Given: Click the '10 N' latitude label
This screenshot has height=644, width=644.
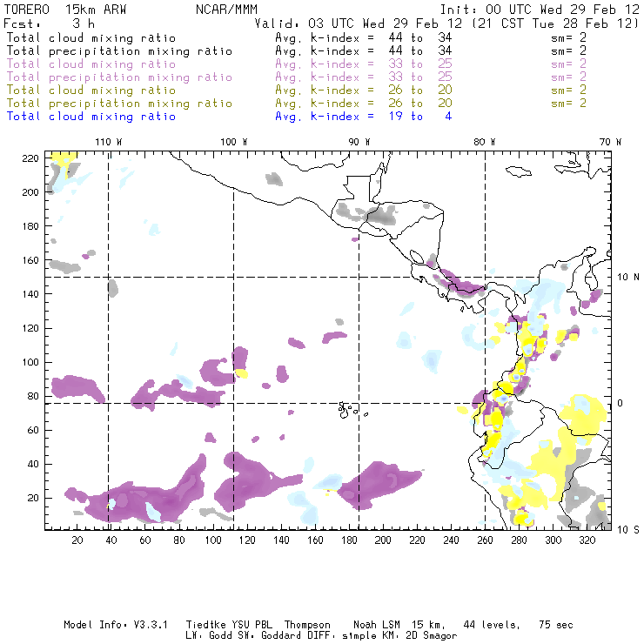Looking at the screenshot, I should 628,278.
